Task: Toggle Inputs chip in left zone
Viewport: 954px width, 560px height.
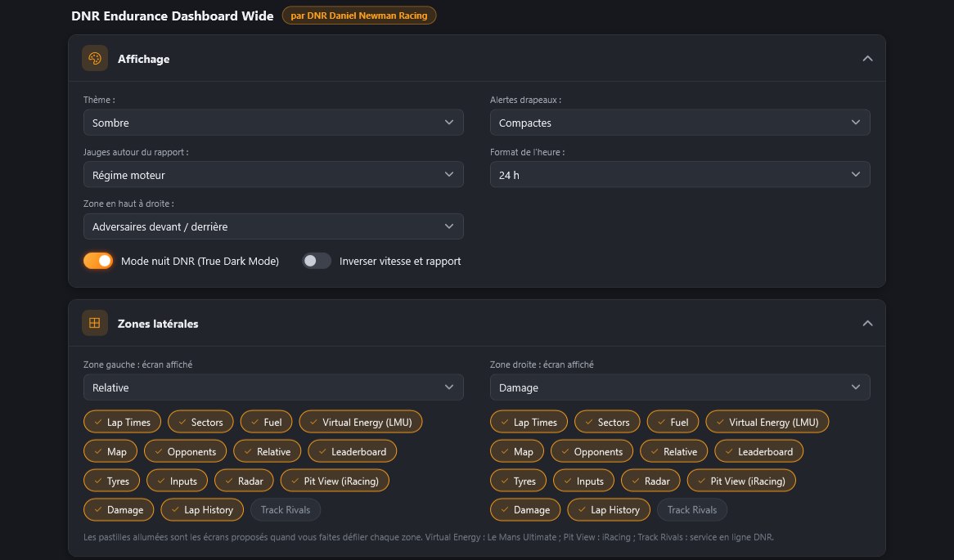Action: [x=177, y=481]
